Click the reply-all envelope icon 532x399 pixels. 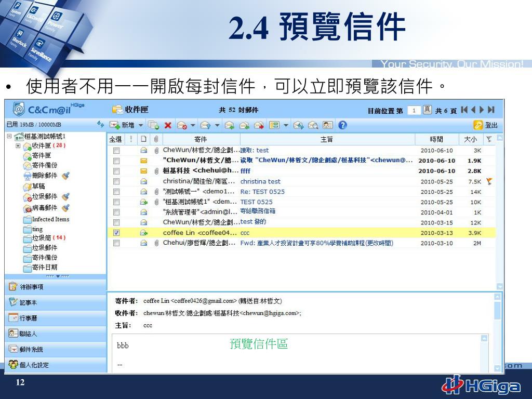tap(244, 125)
